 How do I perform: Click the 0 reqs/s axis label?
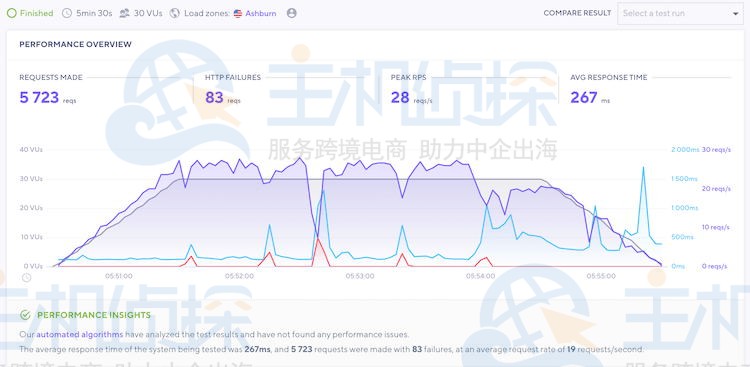715,266
